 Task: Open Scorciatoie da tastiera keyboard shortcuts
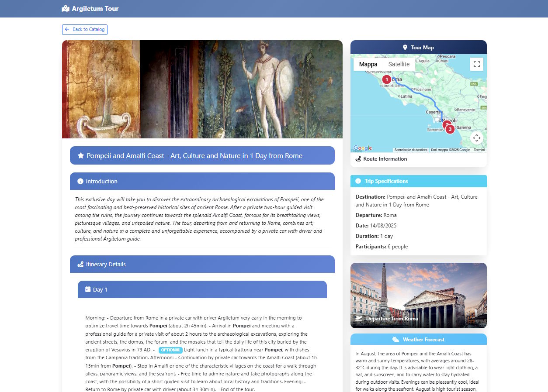411,150
